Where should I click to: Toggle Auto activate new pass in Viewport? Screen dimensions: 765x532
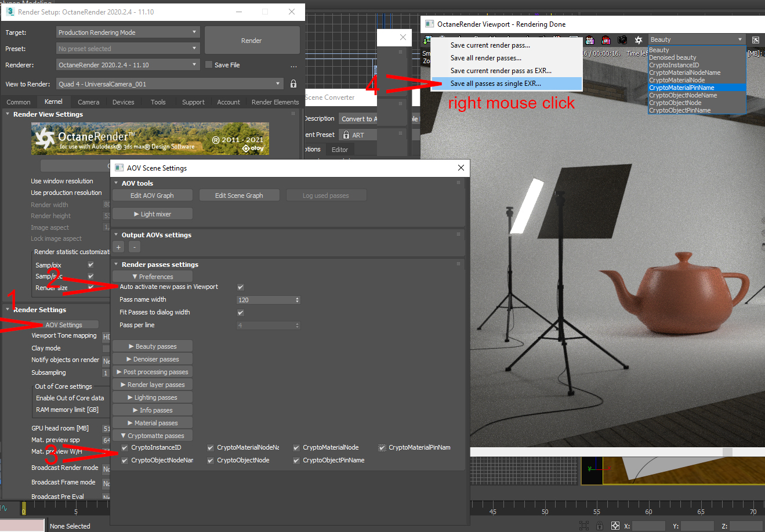click(241, 287)
